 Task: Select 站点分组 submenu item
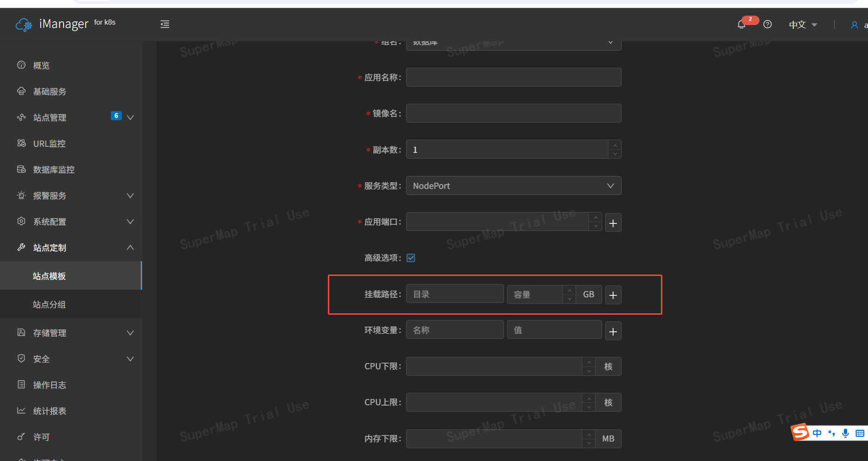(x=71, y=304)
